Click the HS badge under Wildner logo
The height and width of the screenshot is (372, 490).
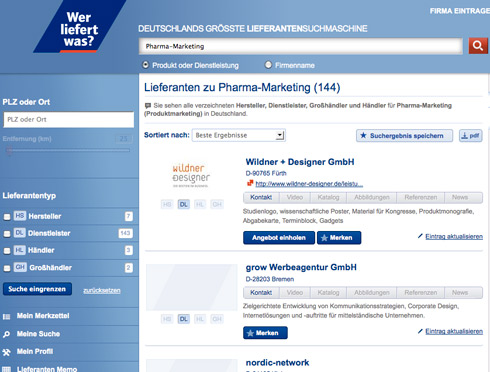coord(167,204)
